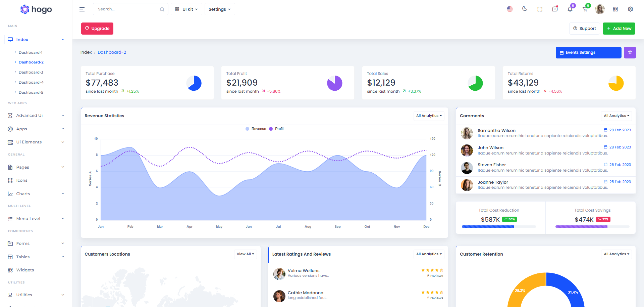Click the Menu Level list icon
The image size is (644, 307).
tap(10, 219)
